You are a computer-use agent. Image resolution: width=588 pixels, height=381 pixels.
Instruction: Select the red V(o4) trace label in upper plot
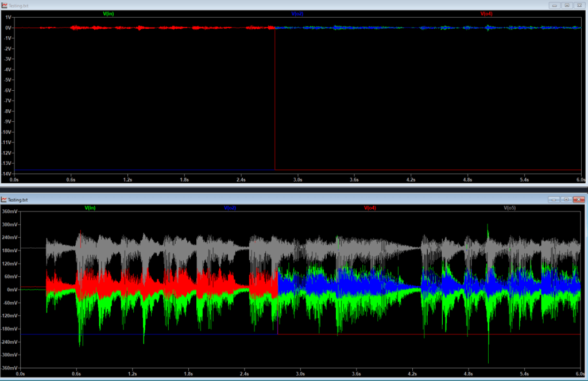tap(486, 13)
